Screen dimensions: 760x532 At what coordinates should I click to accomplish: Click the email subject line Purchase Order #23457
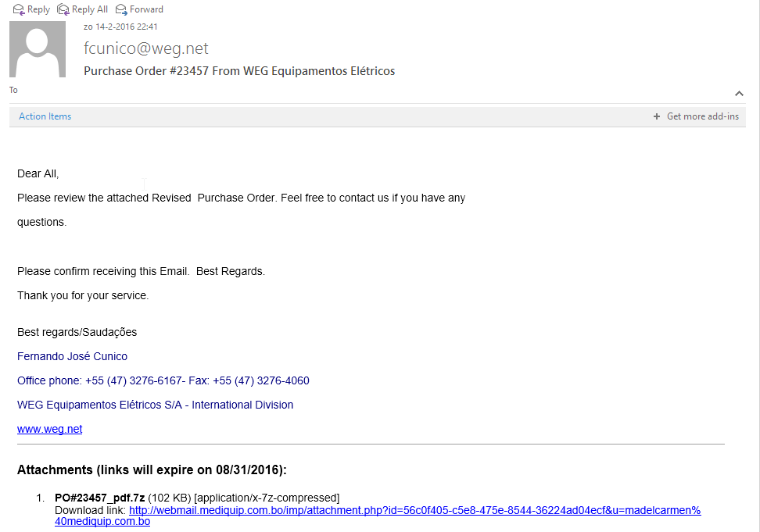[239, 71]
